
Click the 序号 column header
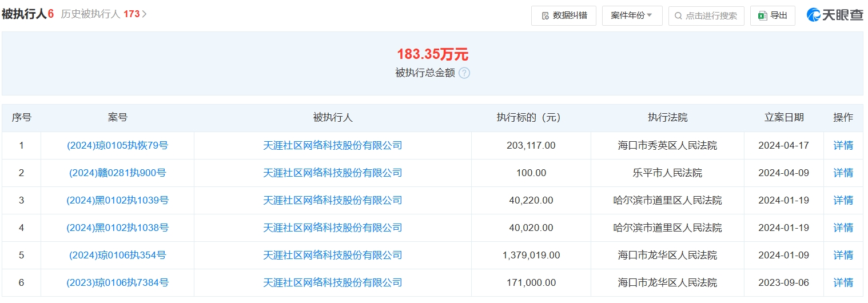pos(21,118)
